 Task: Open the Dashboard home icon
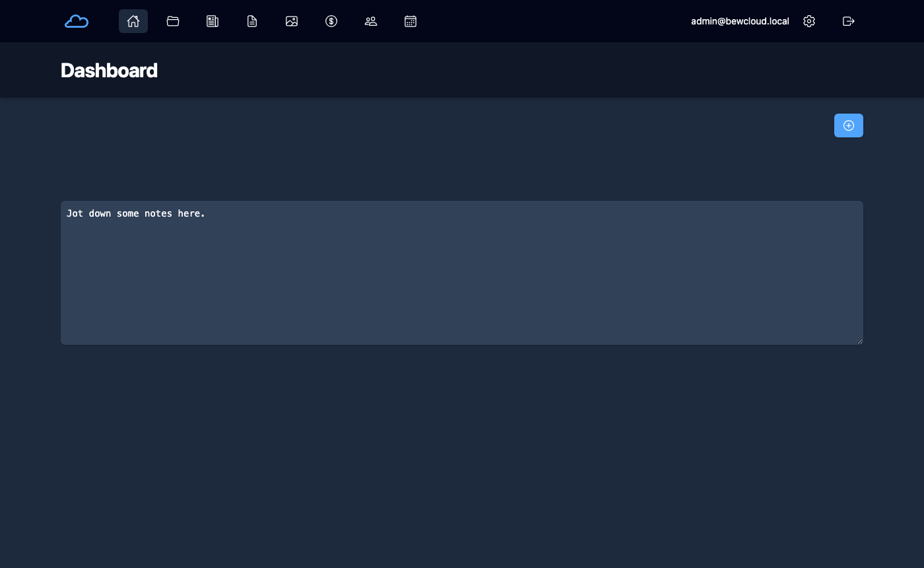[x=133, y=21]
